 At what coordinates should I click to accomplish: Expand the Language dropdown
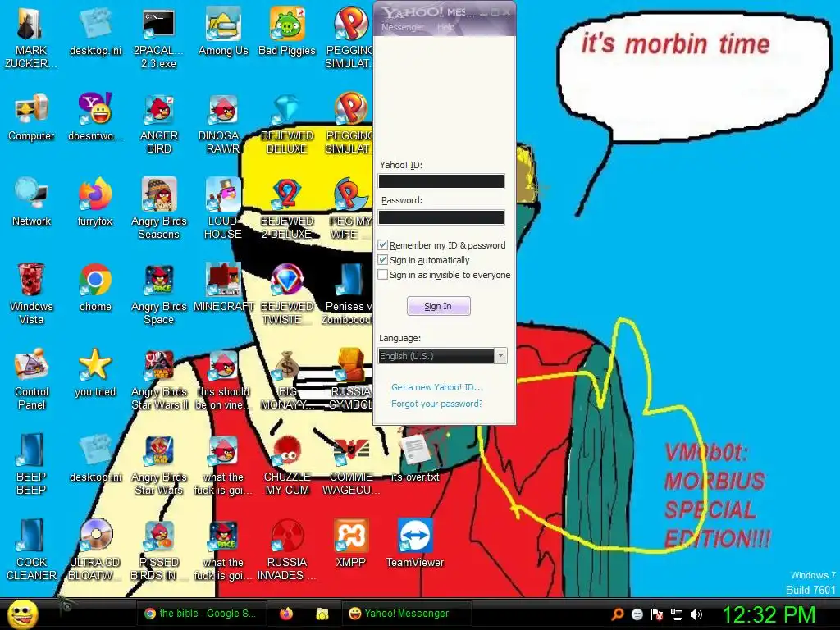coord(500,356)
